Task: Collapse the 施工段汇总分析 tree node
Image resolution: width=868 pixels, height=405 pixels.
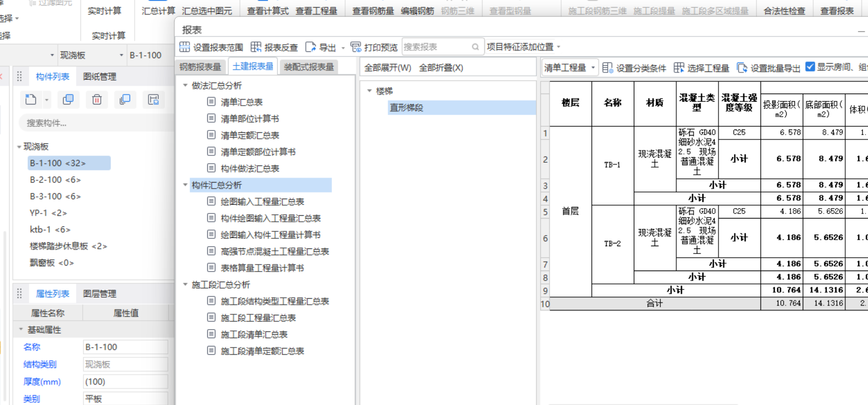Action: pos(185,285)
